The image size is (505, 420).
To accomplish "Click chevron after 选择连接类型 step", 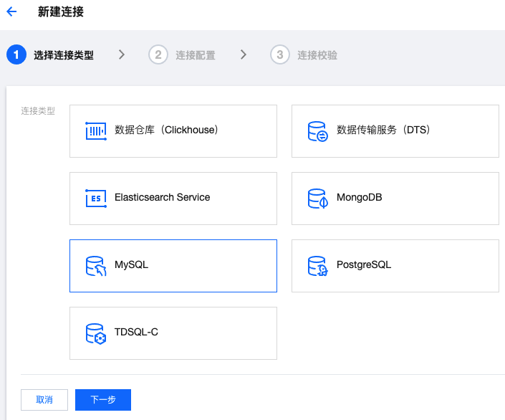I will [122, 54].
